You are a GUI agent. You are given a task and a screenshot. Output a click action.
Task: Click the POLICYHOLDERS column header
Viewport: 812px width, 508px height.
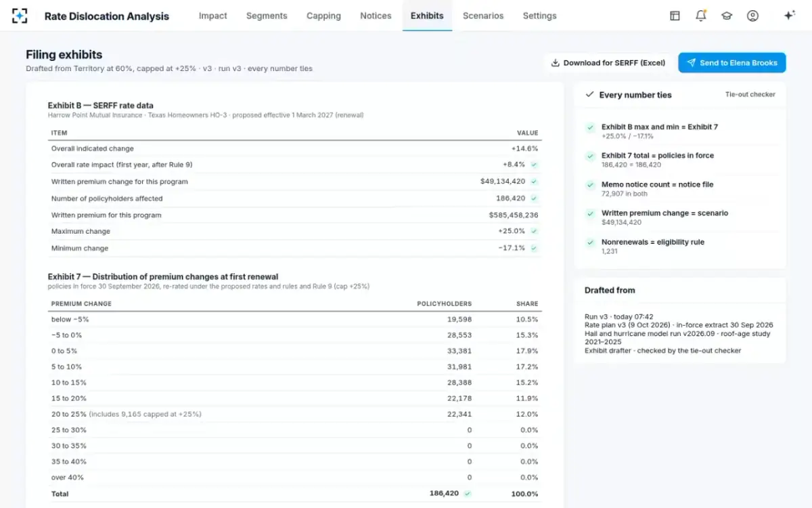(x=445, y=303)
